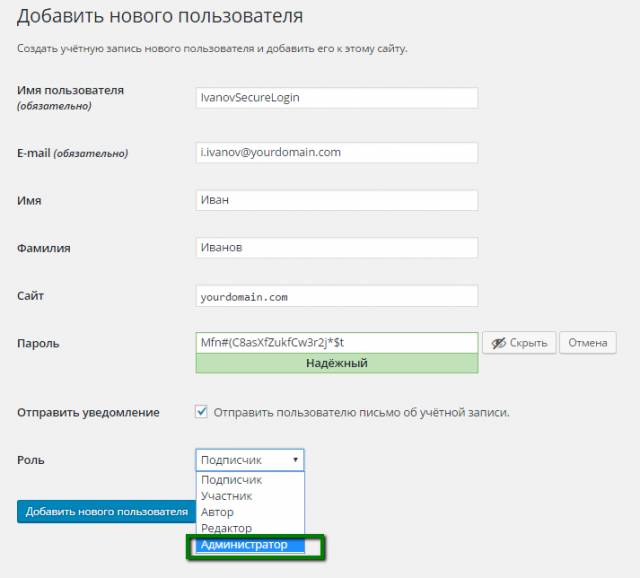
Task: Click the Сайт field label
Action: point(31,296)
